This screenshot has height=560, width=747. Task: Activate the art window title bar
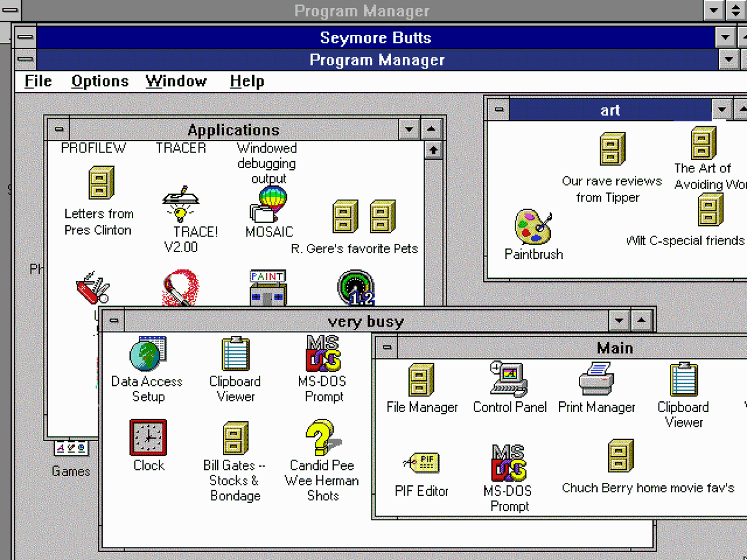pyautogui.click(x=610, y=110)
